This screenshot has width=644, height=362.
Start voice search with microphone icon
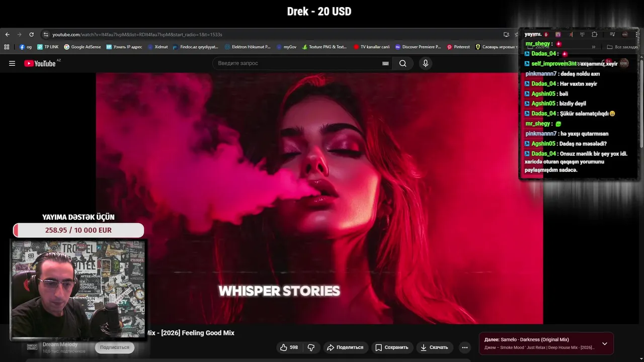click(426, 63)
